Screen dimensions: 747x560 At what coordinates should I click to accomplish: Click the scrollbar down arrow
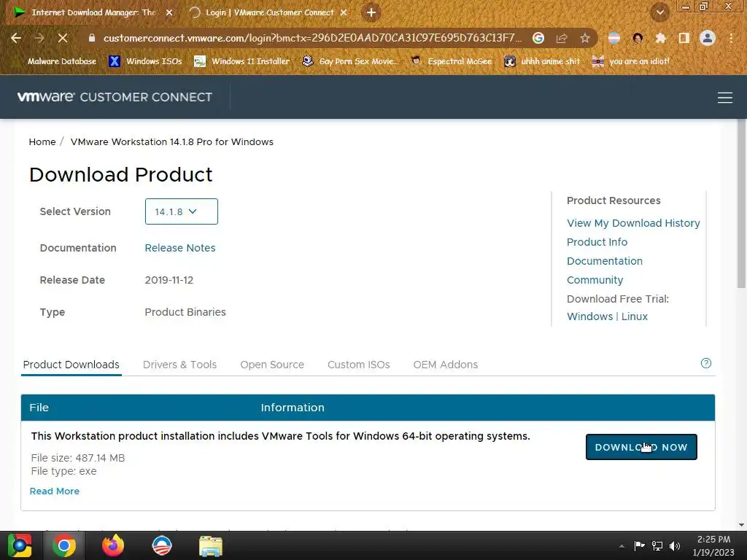(x=741, y=525)
